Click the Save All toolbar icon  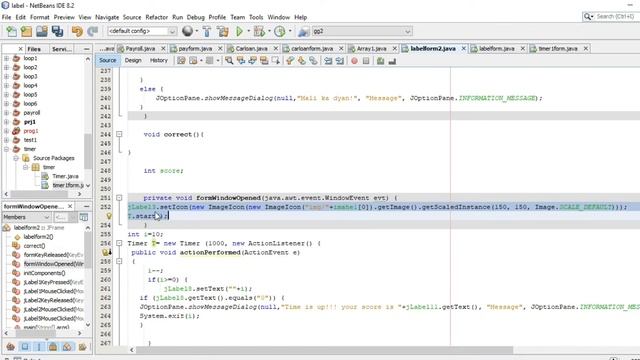pyautogui.click(x=58, y=31)
